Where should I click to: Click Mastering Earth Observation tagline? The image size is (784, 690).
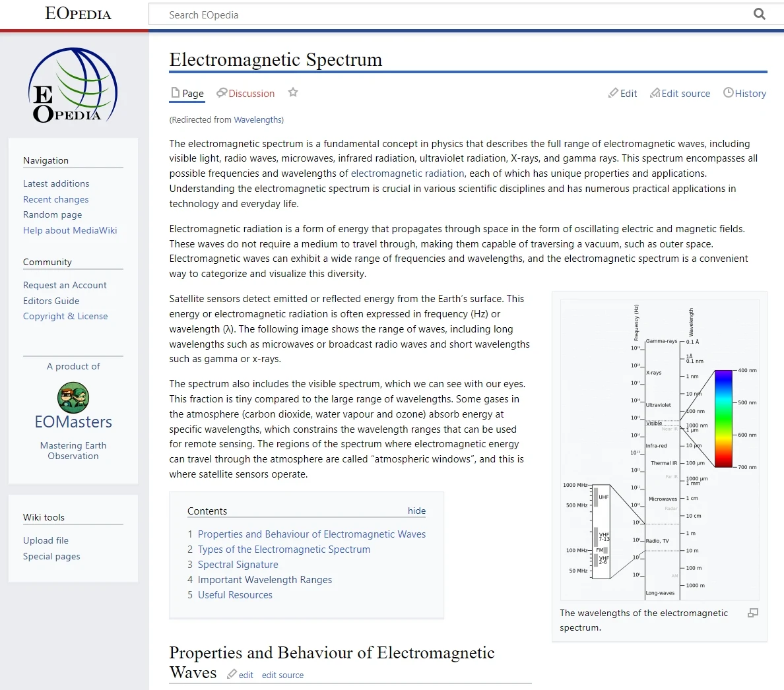[73, 450]
